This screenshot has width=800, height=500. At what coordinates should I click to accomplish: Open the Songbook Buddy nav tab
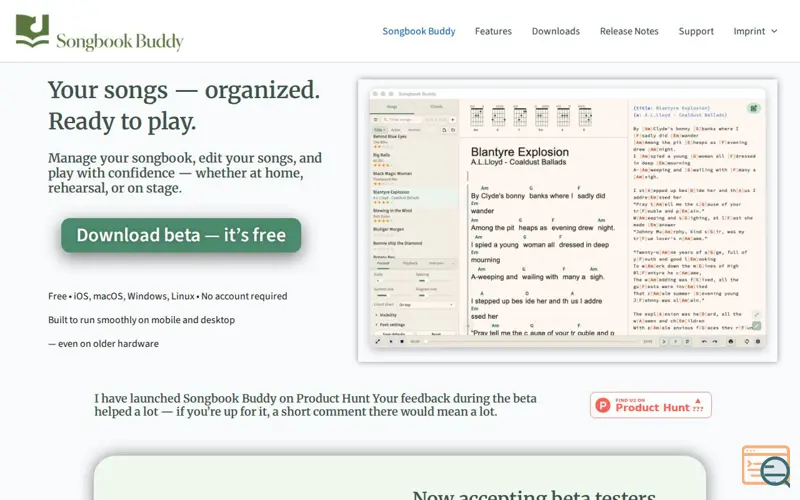[x=419, y=31]
